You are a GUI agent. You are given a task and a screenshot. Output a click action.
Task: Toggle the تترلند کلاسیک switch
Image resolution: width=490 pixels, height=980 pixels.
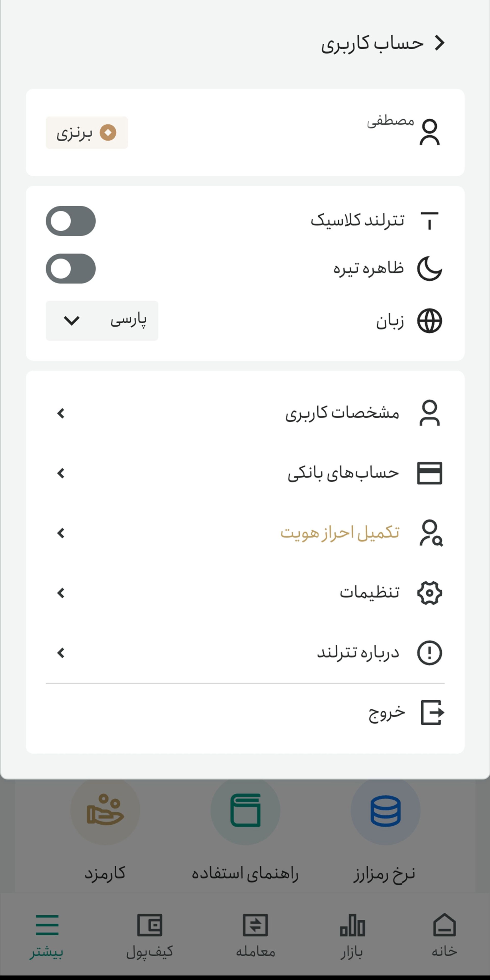pos(71,221)
